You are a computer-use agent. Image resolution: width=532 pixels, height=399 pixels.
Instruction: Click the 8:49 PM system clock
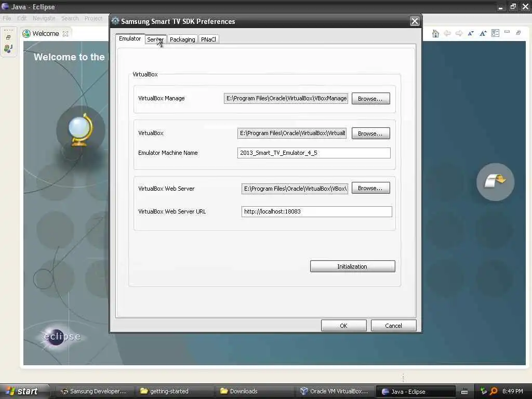(513, 391)
